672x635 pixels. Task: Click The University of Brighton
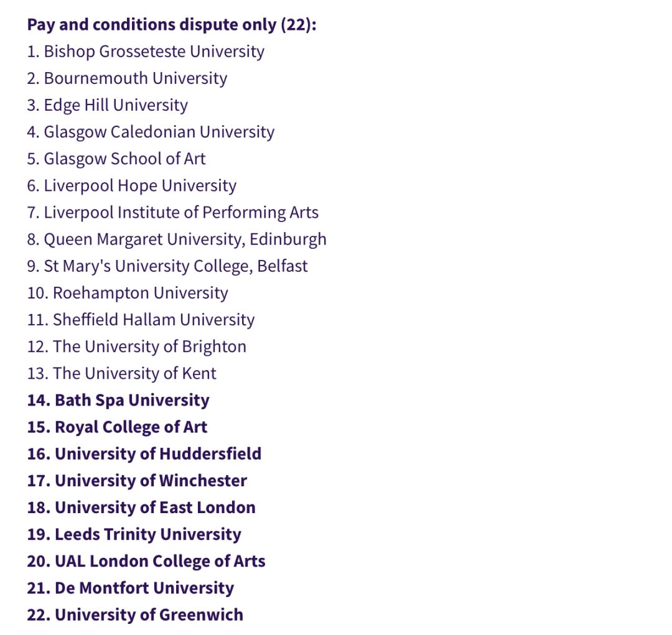[x=149, y=346]
